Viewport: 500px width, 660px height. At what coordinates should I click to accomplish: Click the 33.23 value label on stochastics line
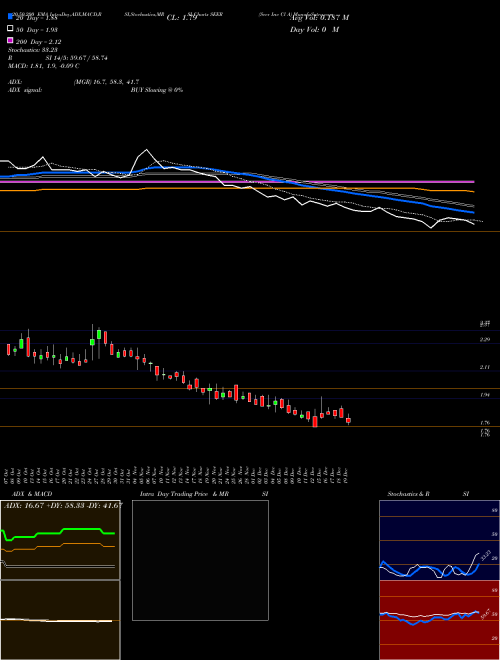[486, 555]
